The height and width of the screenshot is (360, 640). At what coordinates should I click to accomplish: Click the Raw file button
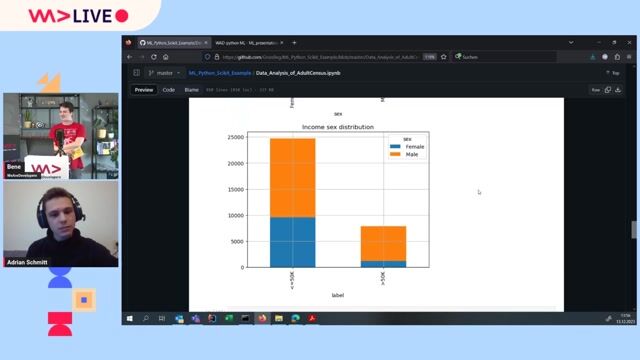click(596, 90)
